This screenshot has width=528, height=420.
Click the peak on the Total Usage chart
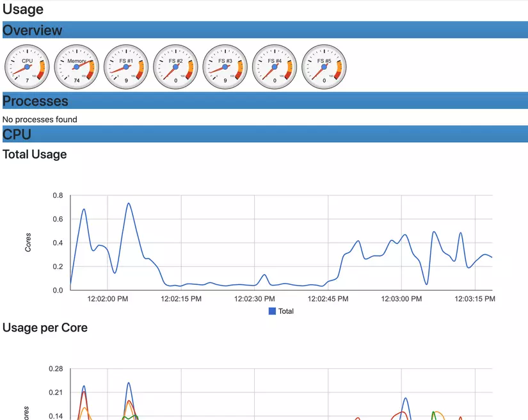point(128,204)
